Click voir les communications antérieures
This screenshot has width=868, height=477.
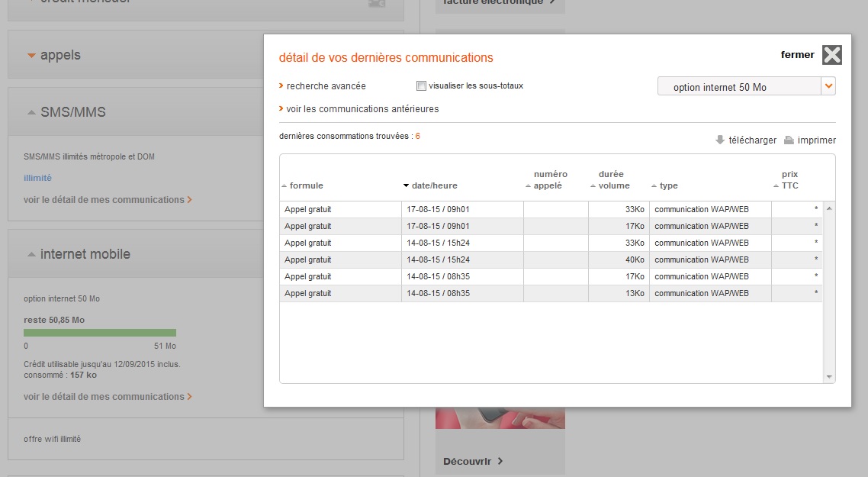[x=362, y=109]
